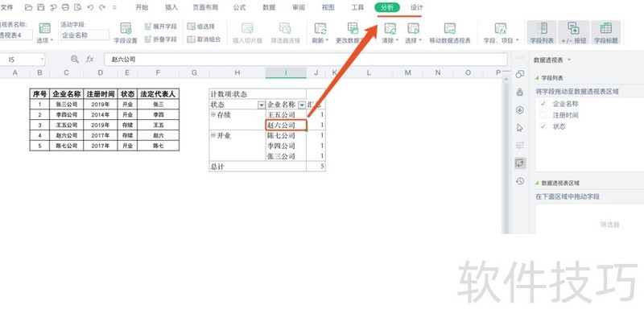Check the 注册时间 field checkbox
This screenshot has height=330, width=644.
pos(543,115)
